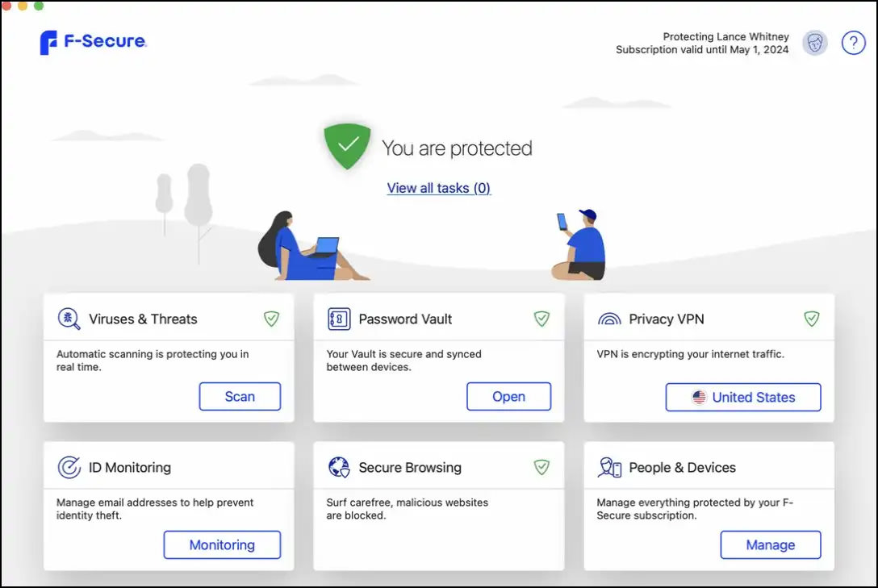Image resolution: width=878 pixels, height=588 pixels.
Task: Click the Viruses & Threats heading
Action: tap(144, 319)
